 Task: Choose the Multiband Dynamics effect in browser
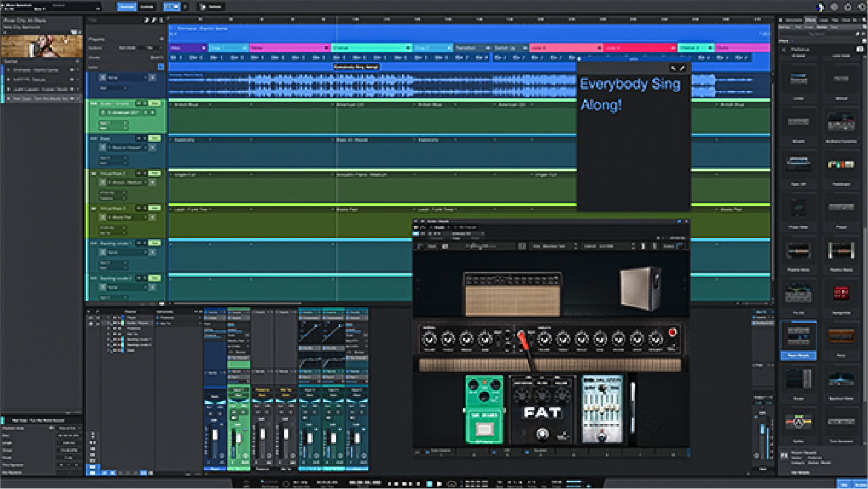tap(841, 126)
